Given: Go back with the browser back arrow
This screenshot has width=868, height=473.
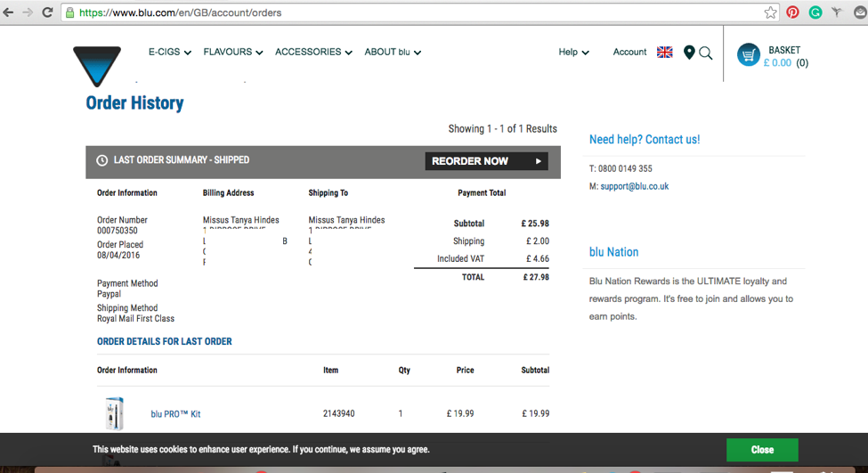Looking at the screenshot, I should (8, 12).
